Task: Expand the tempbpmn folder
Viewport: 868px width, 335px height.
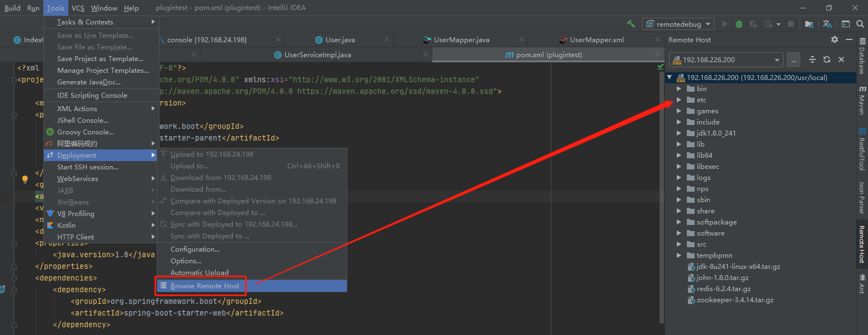Action: pos(679,255)
